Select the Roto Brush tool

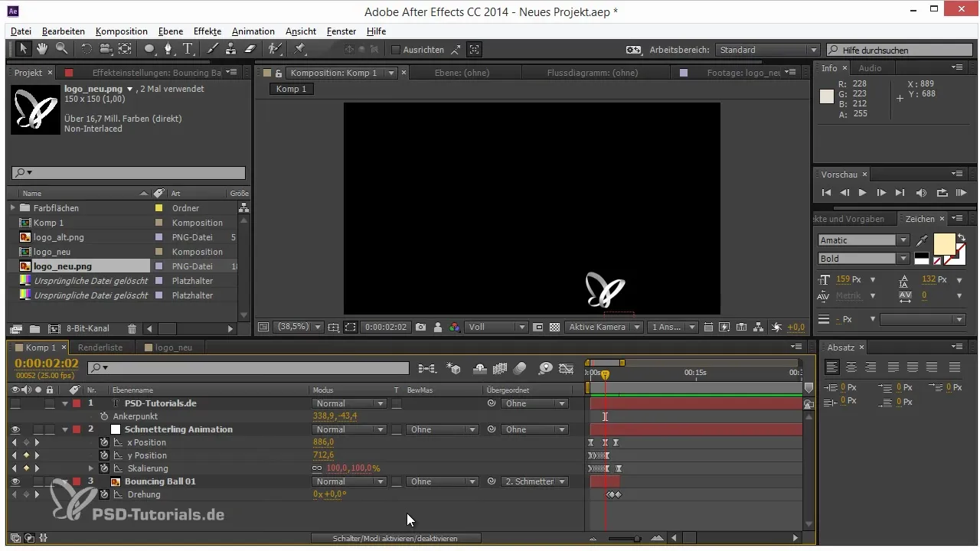point(274,49)
